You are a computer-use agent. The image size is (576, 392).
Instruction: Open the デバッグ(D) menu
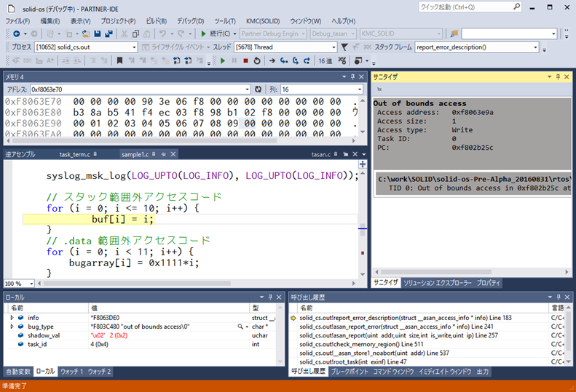tap(190, 21)
